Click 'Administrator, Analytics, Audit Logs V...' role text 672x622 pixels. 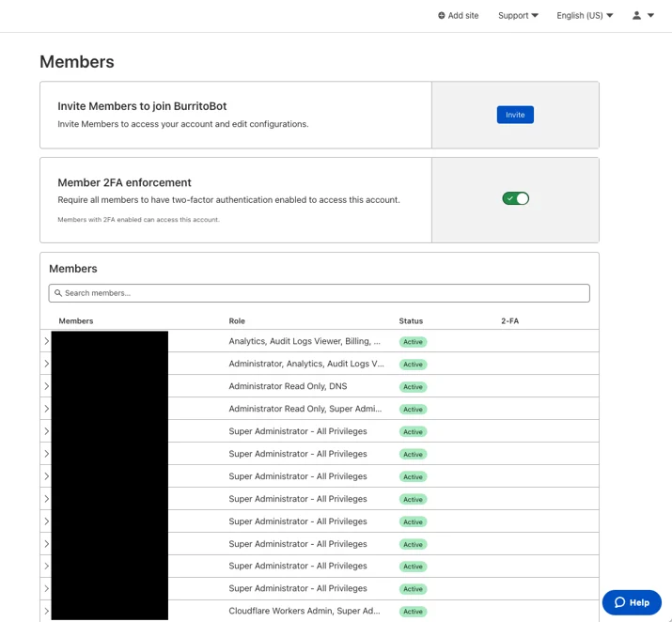tap(306, 364)
